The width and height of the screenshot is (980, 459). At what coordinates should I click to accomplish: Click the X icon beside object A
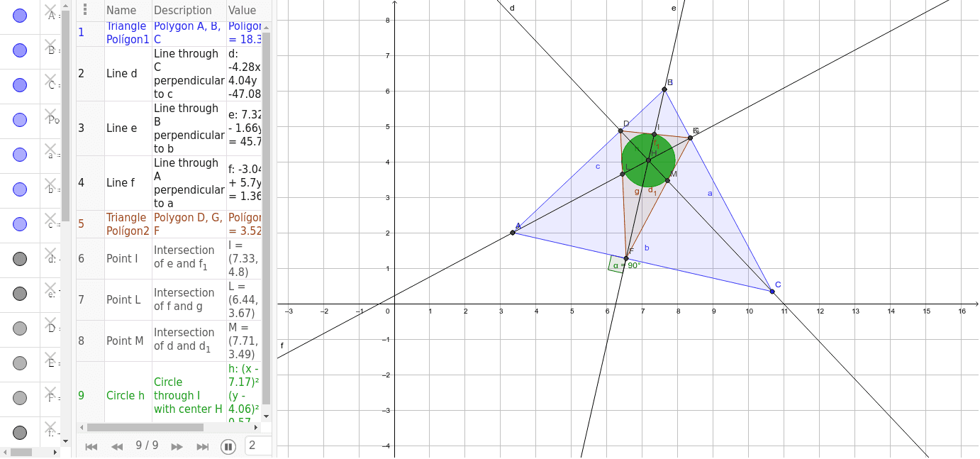[x=50, y=11]
